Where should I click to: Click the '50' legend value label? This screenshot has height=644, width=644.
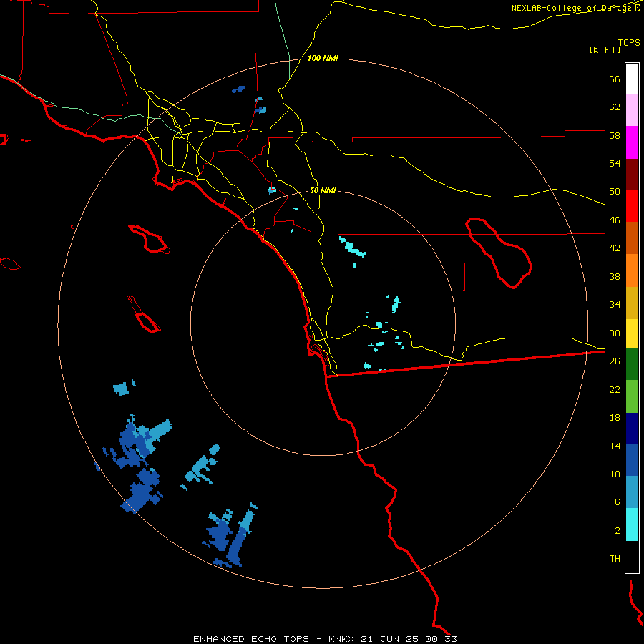coord(615,192)
